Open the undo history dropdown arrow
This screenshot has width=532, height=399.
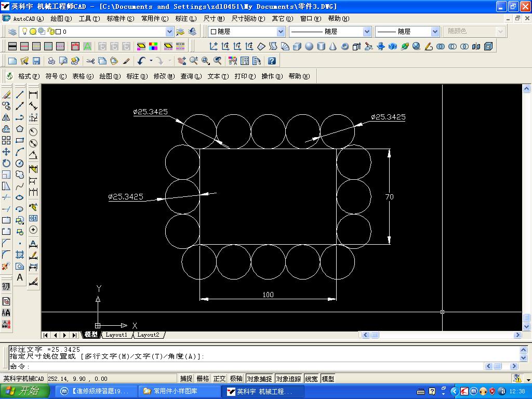pyautogui.click(x=151, y=61)
